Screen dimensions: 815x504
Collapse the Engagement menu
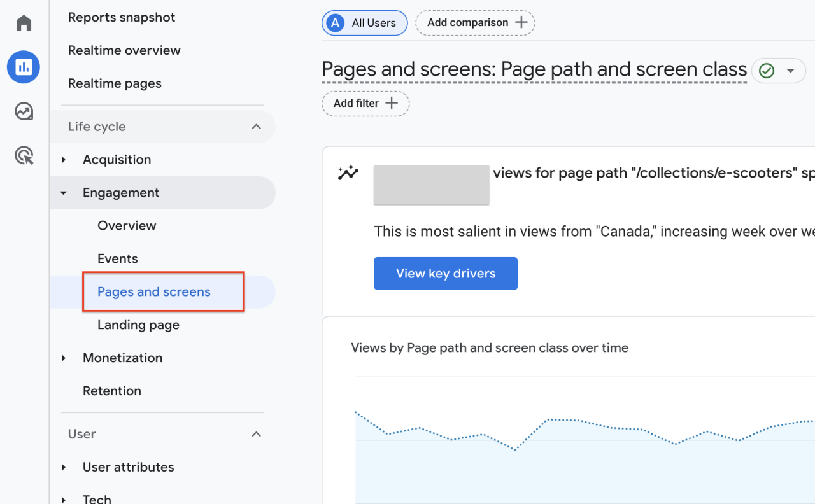tap(64, 193)
